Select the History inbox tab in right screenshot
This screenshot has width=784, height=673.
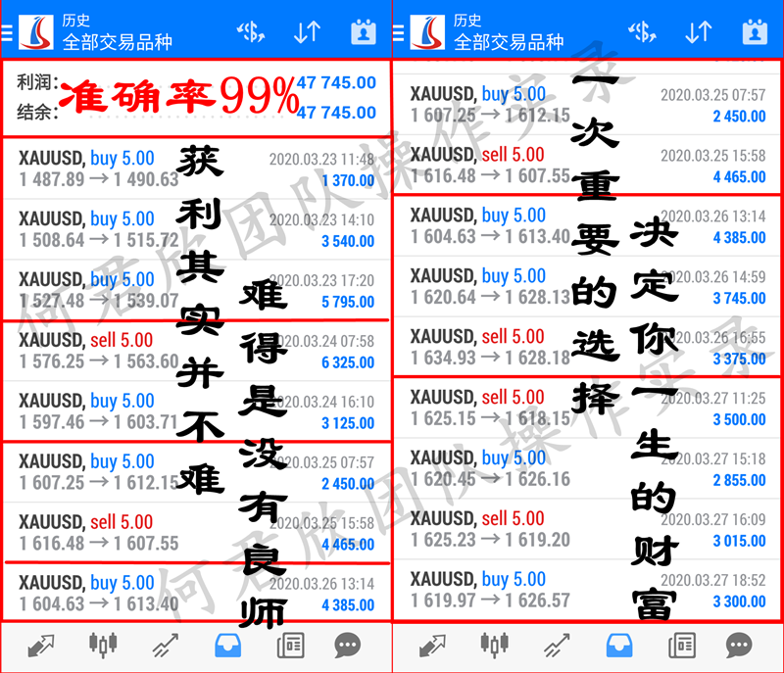pyautogui.click(x=619, y=646)
